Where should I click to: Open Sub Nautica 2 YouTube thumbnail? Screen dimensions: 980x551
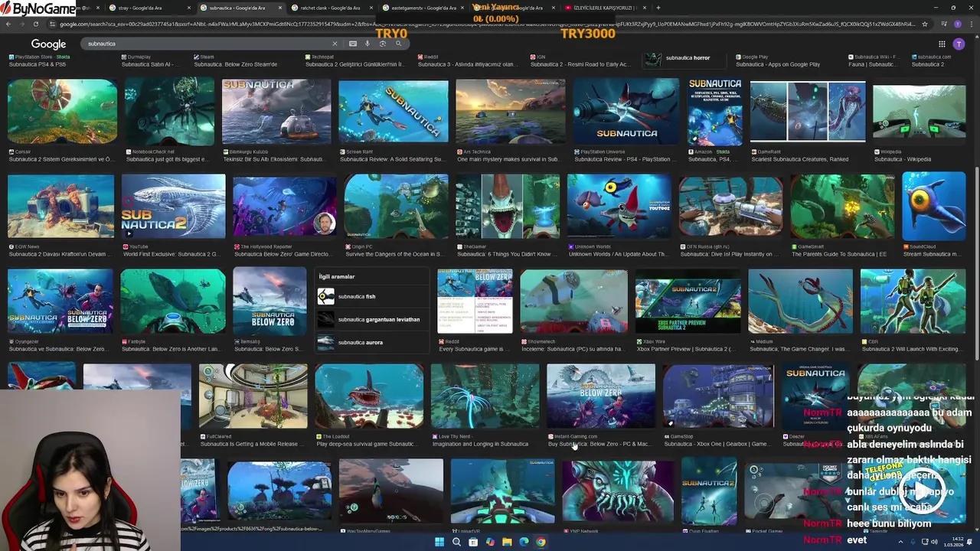(174, 207)
